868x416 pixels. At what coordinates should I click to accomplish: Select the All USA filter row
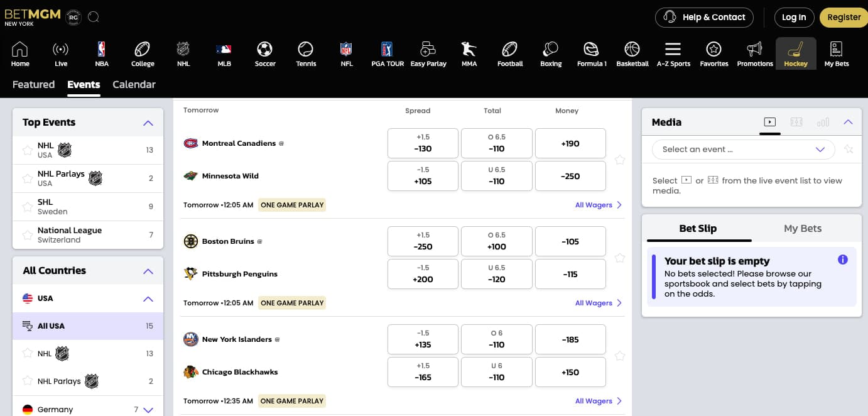(88, 326)
